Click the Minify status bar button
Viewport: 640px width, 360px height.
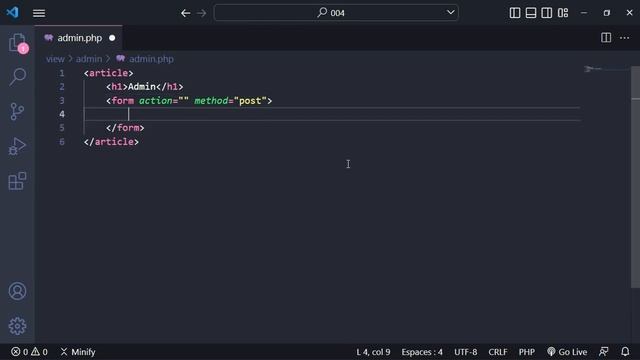pos(78,352)
